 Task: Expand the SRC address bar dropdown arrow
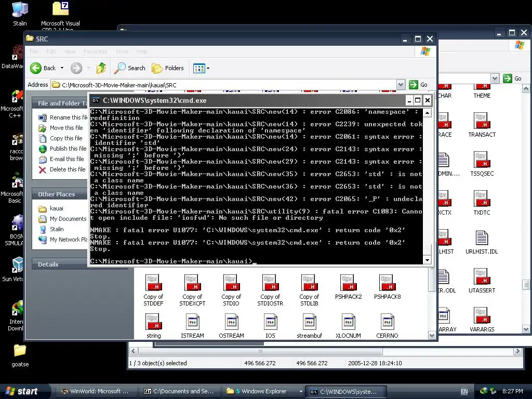point(401,85)
